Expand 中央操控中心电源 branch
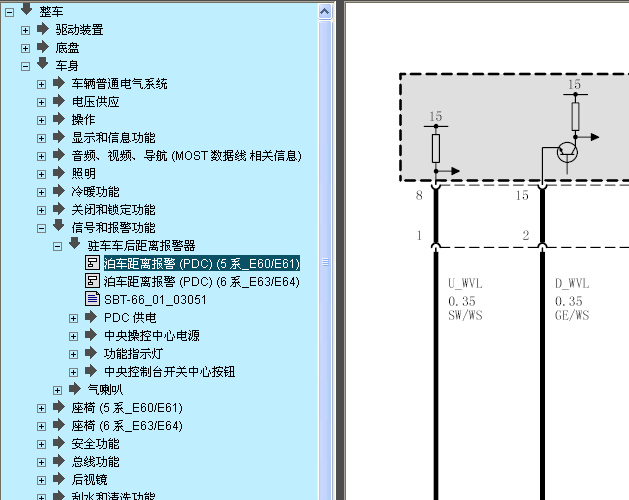 click(73, 336)
